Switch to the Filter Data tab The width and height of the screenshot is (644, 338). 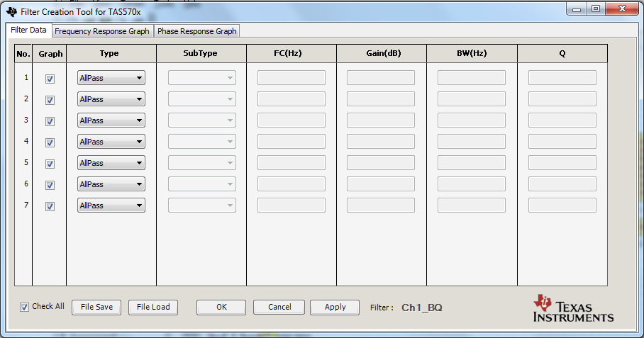[x=29, y=30]
